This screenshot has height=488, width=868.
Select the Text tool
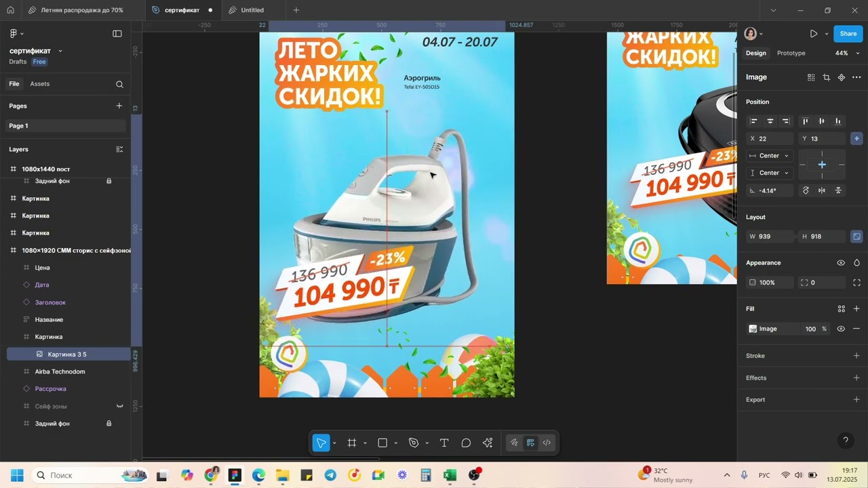click(444, 443)
